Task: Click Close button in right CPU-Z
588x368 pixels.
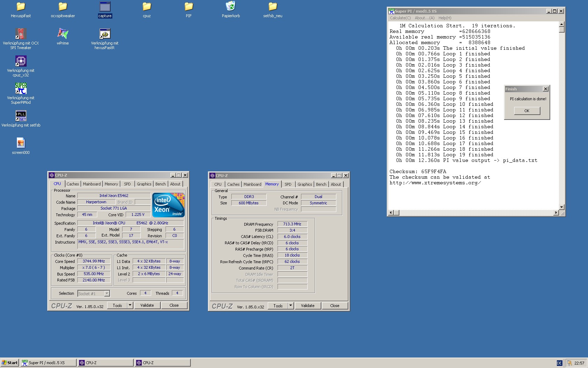Action: click(x=335, y=306)
